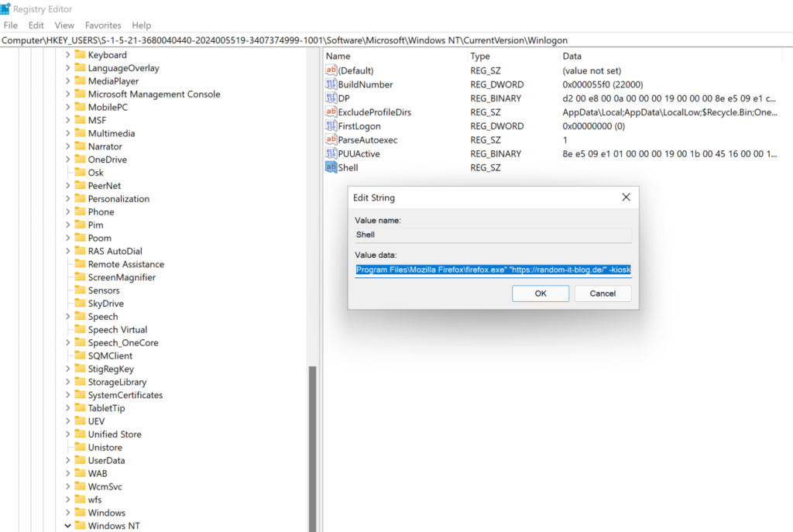The image size is (793, 532).
Task: Select the (Default) value string icon
Action: tap(331, 70)
